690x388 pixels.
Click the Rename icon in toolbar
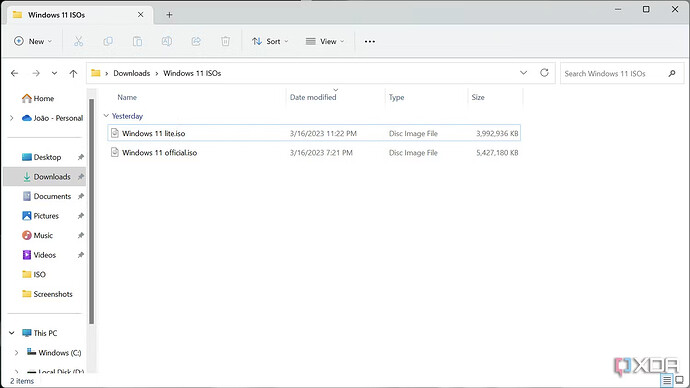point(167,41)
